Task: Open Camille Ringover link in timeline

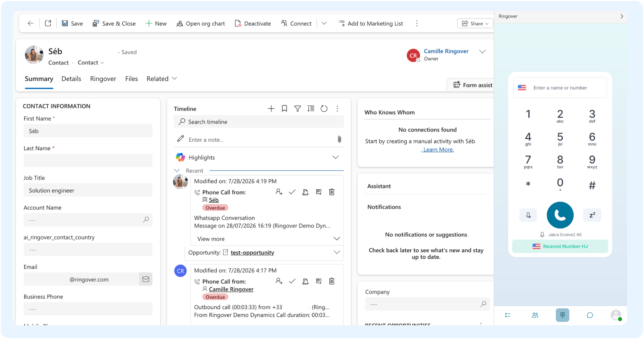Action: click(231, 289)
